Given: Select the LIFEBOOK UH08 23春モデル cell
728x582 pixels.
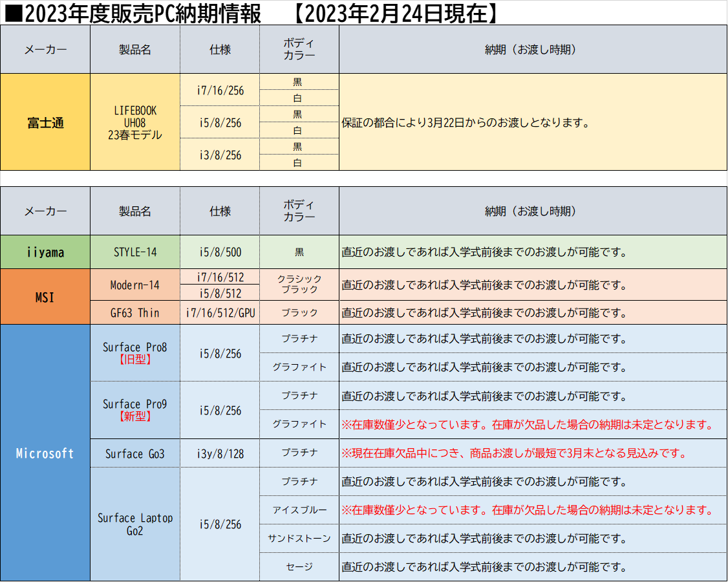Looking at the screenshot, I should (x=135, y=122).
